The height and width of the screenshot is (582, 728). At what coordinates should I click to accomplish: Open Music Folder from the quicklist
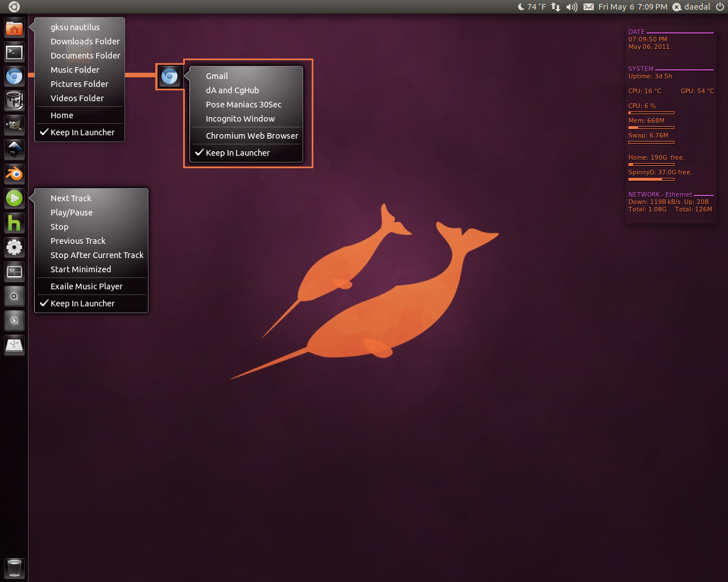pyautogui.click(x=80, y=70)
